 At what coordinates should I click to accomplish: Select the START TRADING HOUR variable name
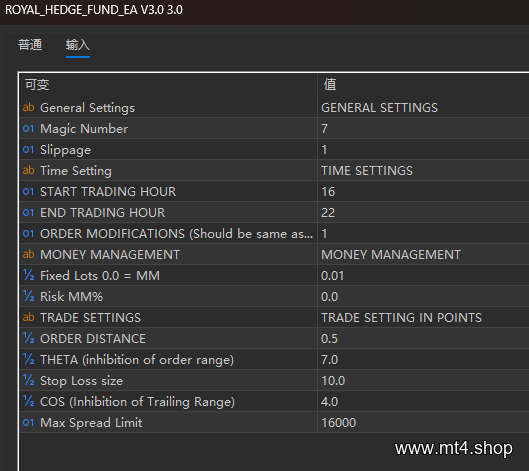click(108, 192)
